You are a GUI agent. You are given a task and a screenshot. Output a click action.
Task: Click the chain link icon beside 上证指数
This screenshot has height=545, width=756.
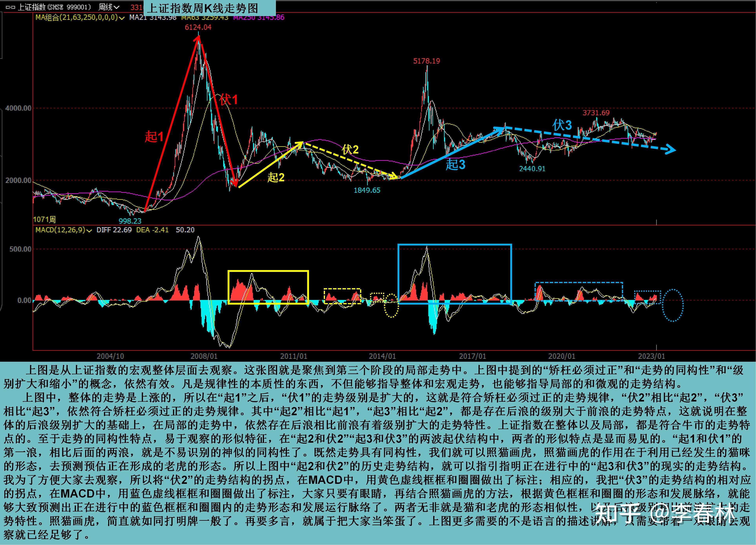click(x=10, y=7)
